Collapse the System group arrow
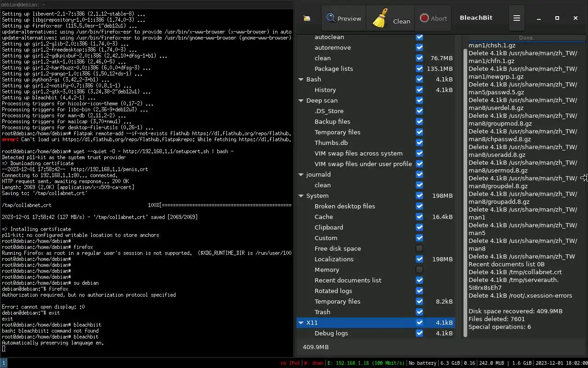The image size is (588, 368). tap(301, 195)
